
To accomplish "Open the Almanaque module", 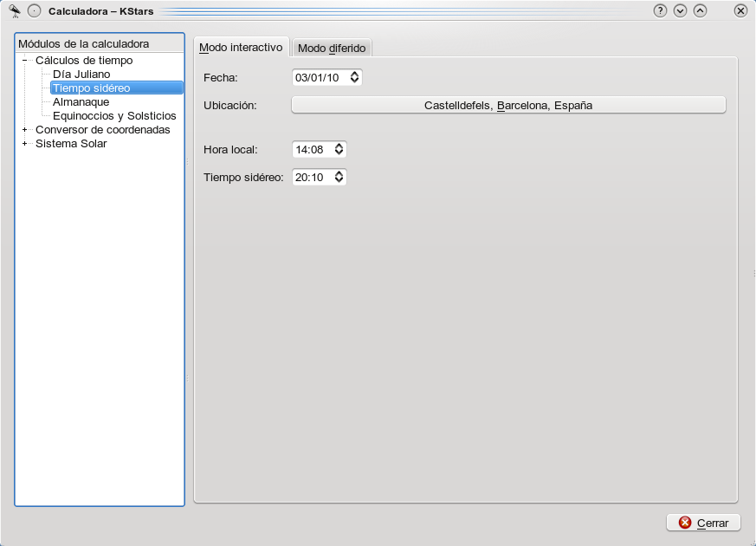I will tap(81, 102).
